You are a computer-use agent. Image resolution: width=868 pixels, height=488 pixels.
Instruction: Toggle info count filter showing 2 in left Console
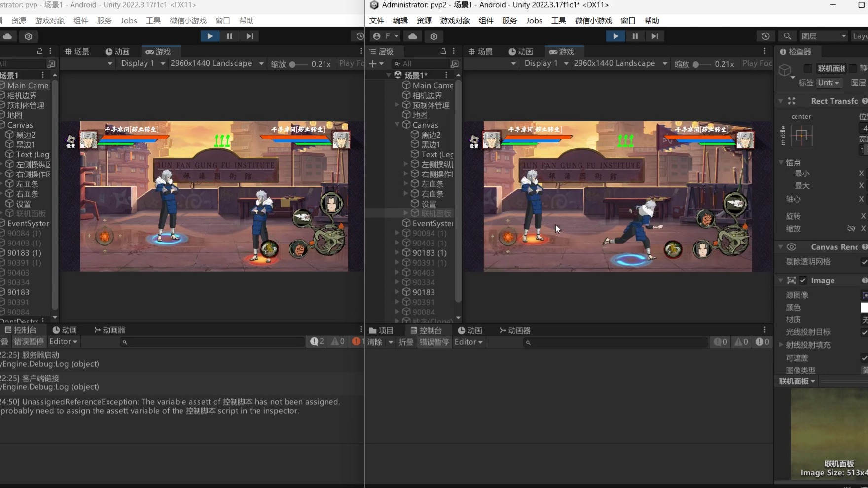[317, 341]
